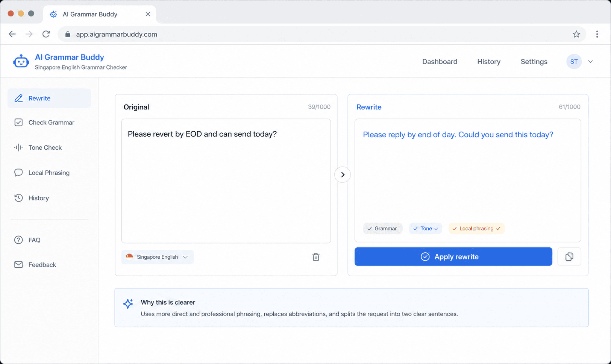The width and height of the screenshot is (611, 364).
Task: Click the Original panel heading
Action: (136, 107)
